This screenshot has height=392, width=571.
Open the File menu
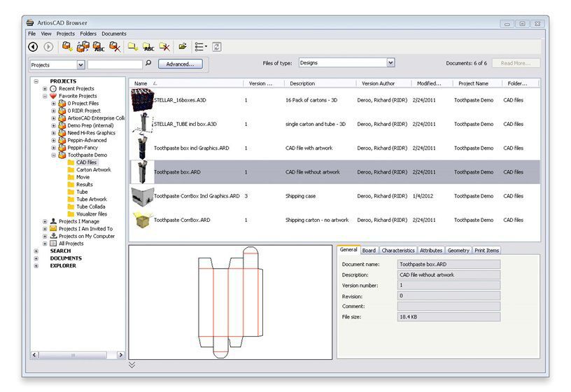[x=32, y=34]
